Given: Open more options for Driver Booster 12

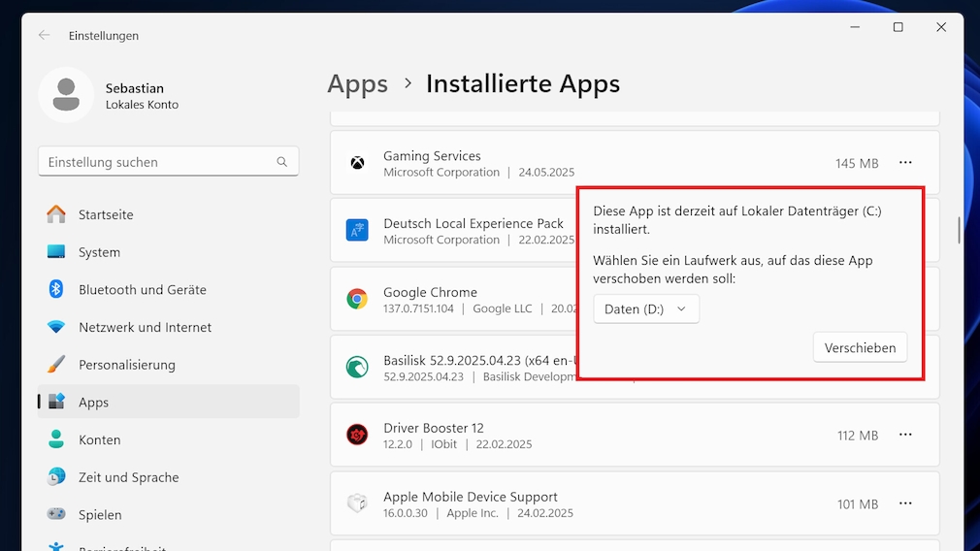Looking at the screenshot, I should click(905, 436).
